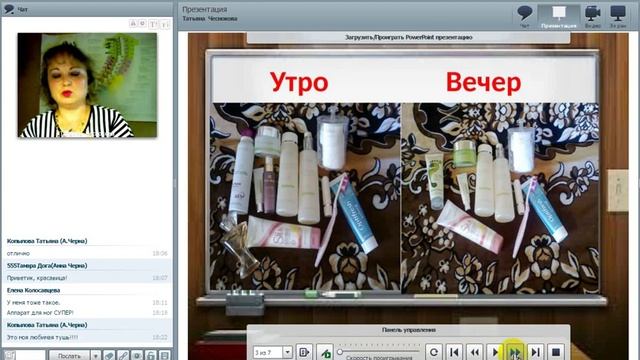This screenshot has width=640, height=360.
Task: Click the Послать send button
Action: (x=69, y=356)
